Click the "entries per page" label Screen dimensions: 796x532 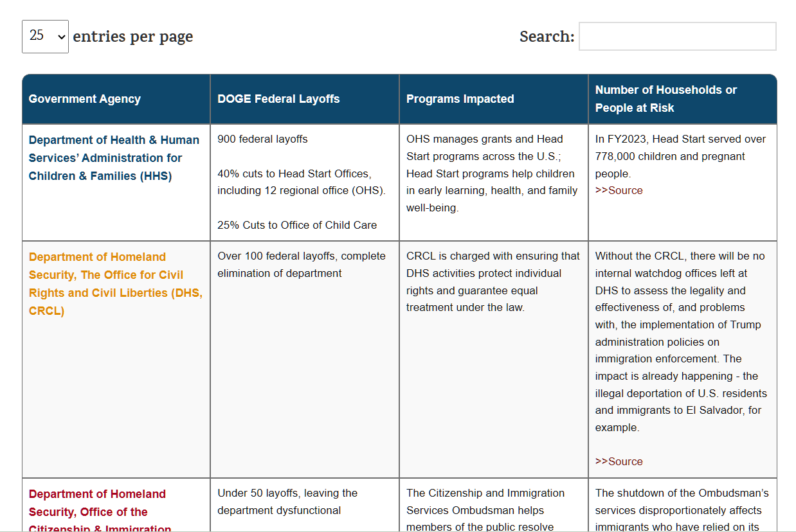pos(132,37)
